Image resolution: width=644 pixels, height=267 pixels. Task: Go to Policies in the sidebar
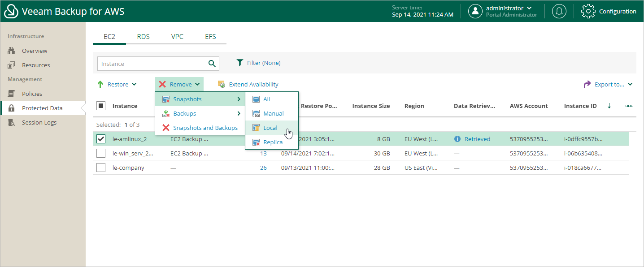point(32,94)
